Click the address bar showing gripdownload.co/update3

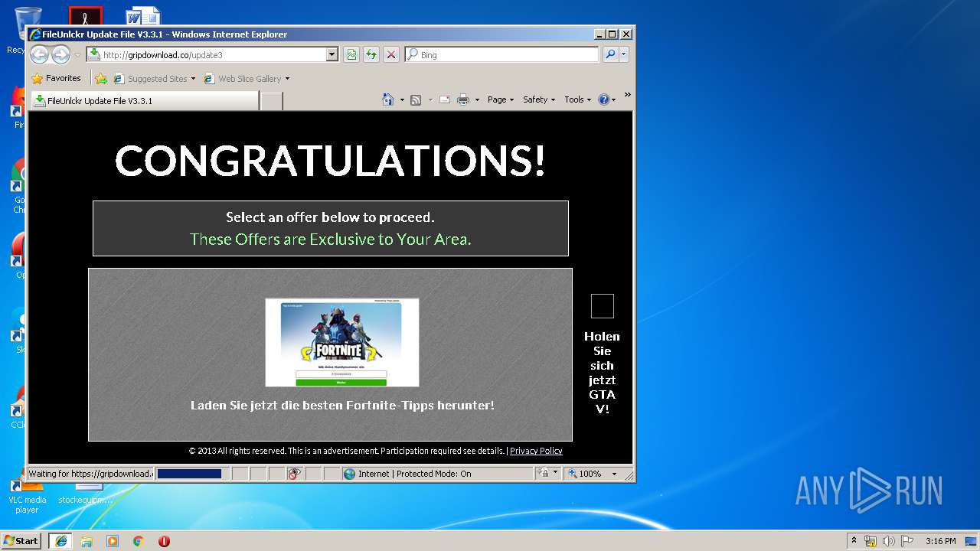point(206,55)
